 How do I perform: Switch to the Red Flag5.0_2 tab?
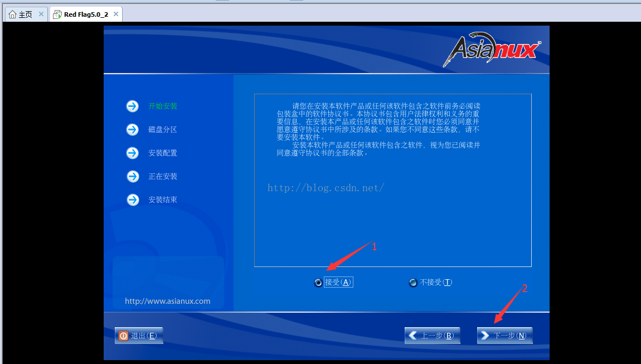[86, 14]
